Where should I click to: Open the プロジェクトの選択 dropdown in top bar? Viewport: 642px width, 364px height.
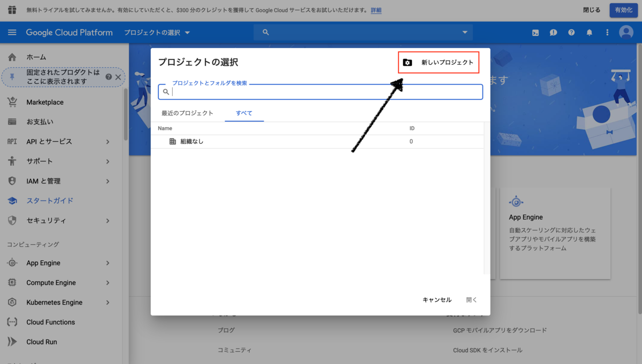coord(157,33)
